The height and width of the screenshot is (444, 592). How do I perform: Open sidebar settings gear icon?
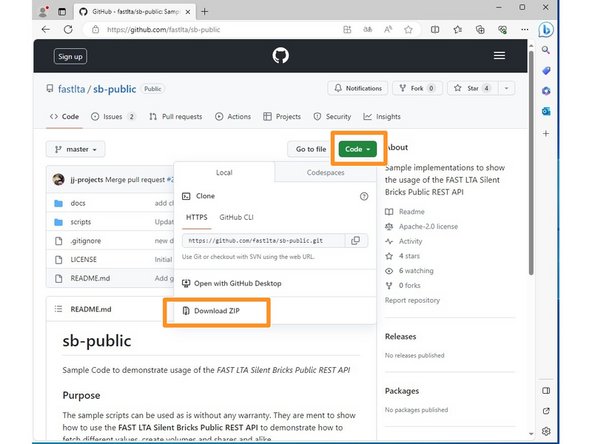546,431
